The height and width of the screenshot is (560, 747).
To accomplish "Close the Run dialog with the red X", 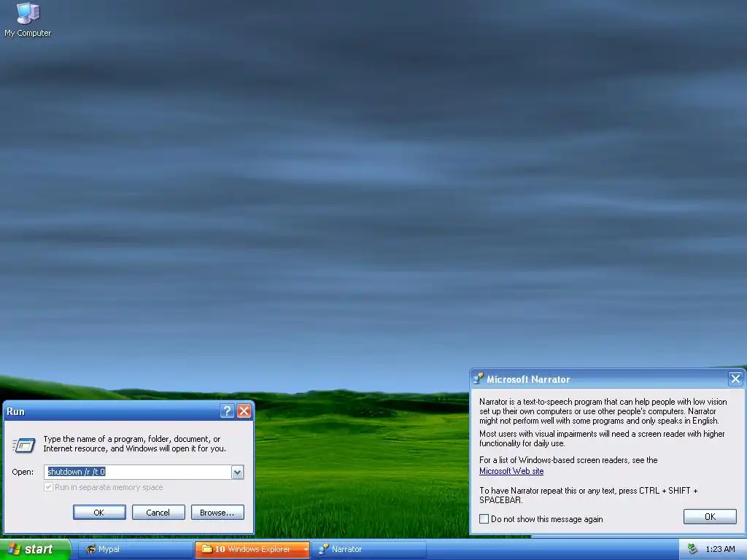I will pyautogui.click(x=244, y=411).
